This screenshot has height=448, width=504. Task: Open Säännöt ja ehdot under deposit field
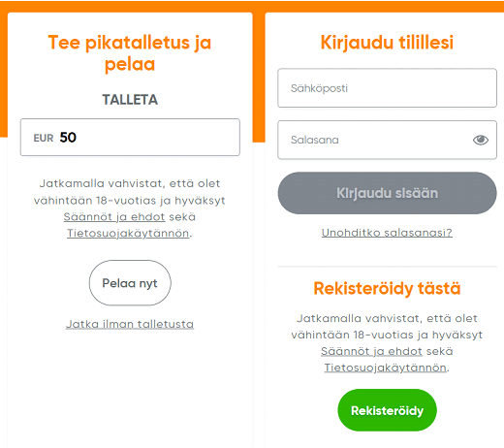pyautogui.click(x=114, y=216)
